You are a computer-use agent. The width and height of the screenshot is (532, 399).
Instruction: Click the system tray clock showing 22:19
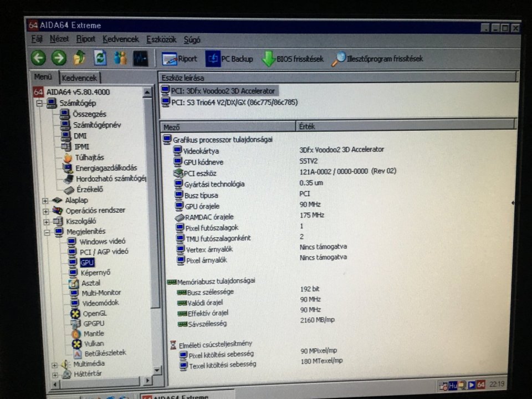pyautogui.click(x=497, y=384)
